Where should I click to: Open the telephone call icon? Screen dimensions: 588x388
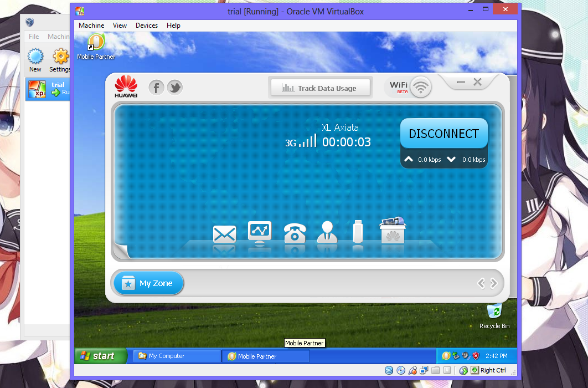[x=295, y=233]
